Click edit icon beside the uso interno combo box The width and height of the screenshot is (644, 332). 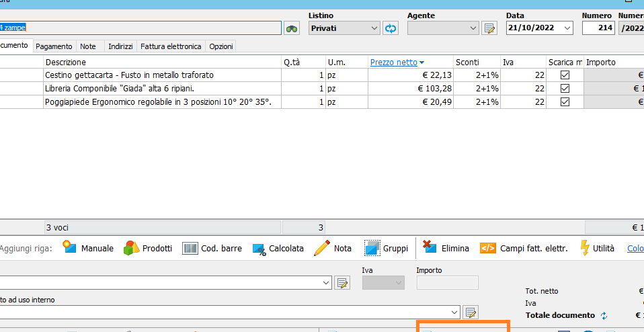471,313
